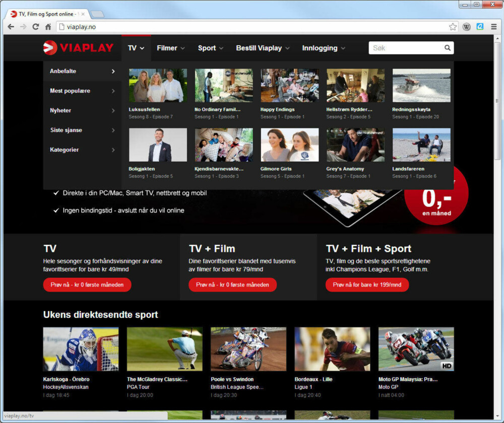The image size is (504, 423).
Task: Click the Landsfareren title link
Action: 408,169
